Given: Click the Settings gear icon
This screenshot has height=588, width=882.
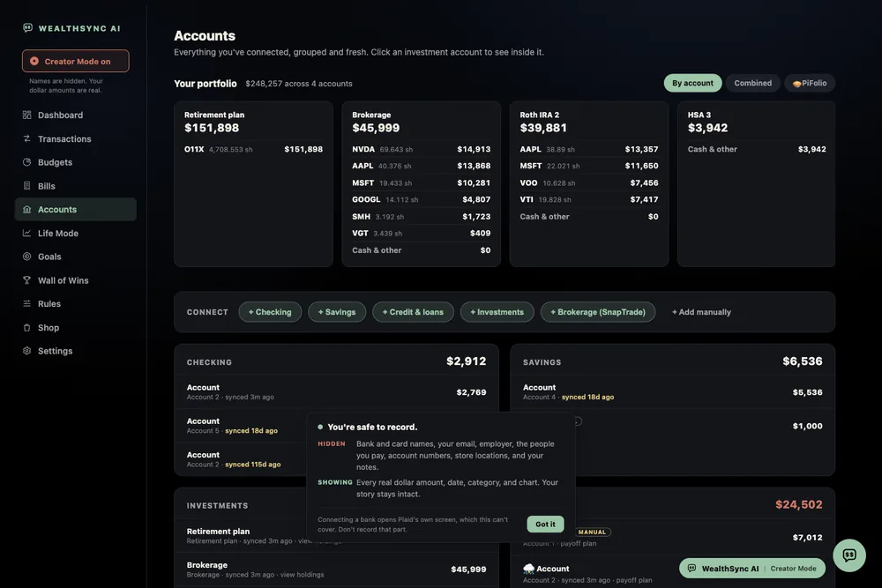Looking at the screenshot, I should click(26, 351).
